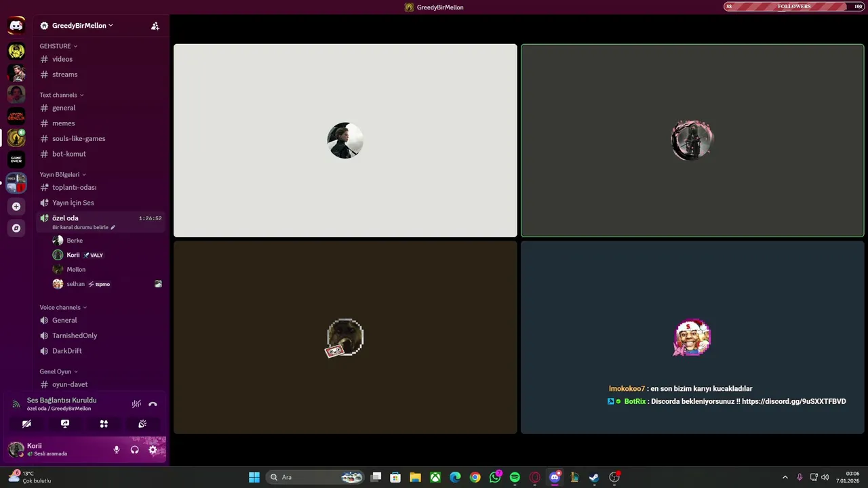Click the invite people icon beside server name
The image size is (868, 488).
coord(155,26)
